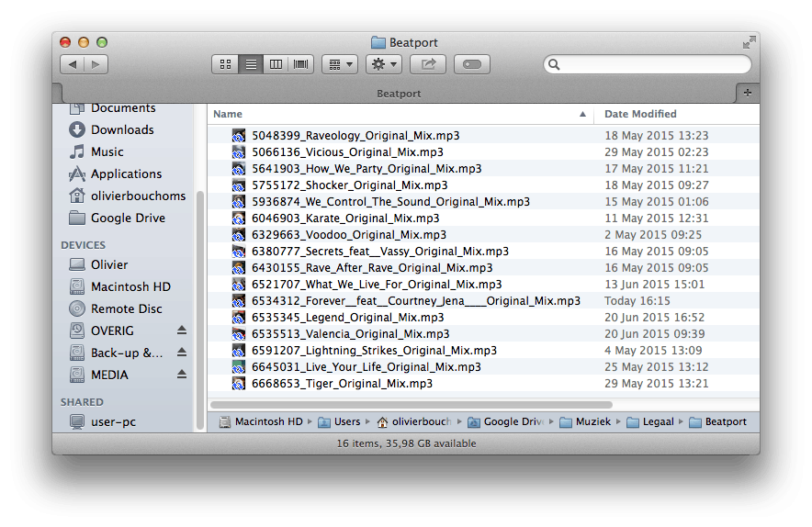Click the sidebar vertical scrollbar

(200, 310)
